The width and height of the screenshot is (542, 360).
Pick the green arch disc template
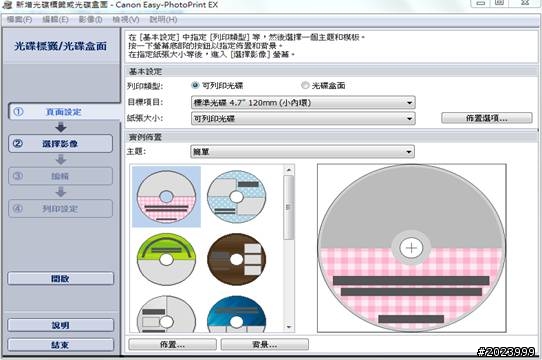pyautogui.click(x=166, y=259)
